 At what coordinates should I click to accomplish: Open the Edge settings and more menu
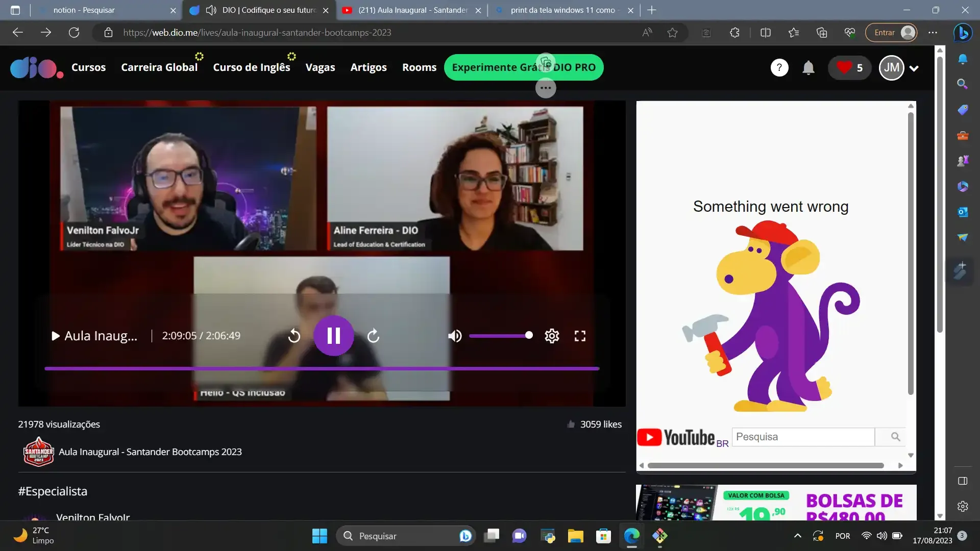click(933, 33)
